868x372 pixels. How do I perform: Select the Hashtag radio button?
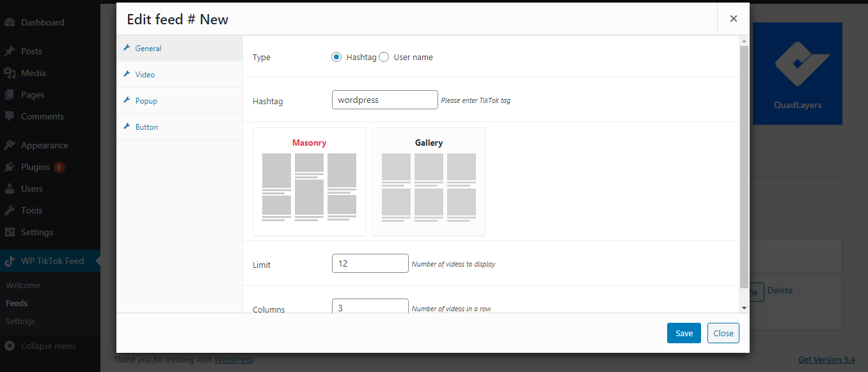point(336,57)
